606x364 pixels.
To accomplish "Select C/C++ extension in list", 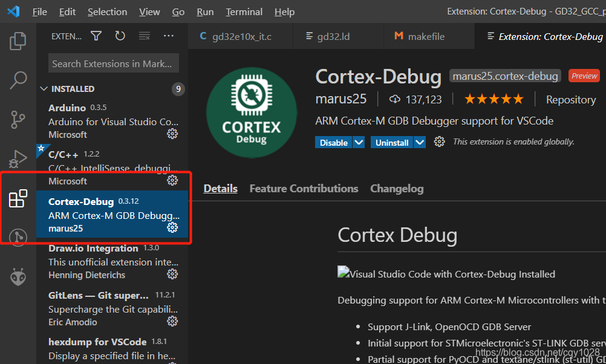I will tap(112, 167).
